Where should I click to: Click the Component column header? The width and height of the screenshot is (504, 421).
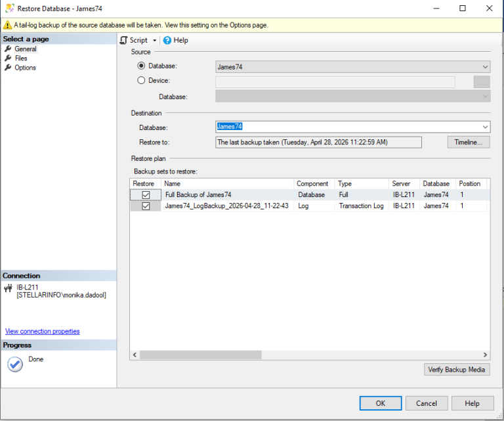click(314, 184)
